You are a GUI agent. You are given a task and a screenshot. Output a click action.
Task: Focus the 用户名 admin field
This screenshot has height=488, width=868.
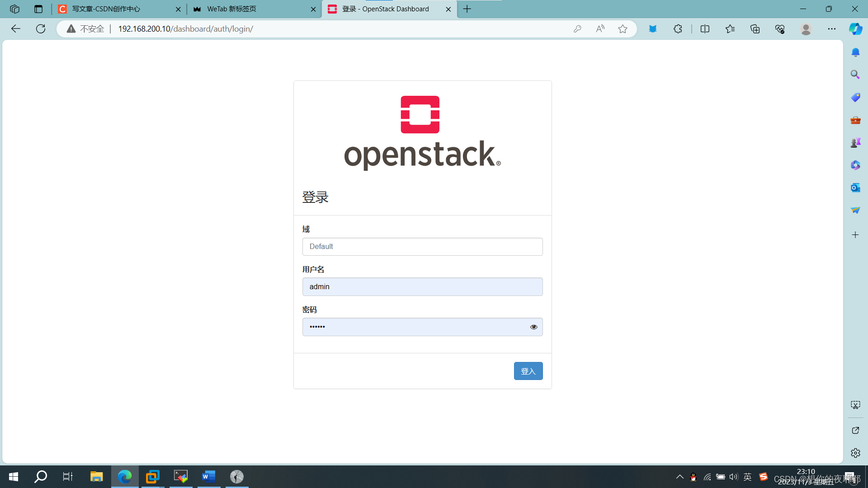pyautogui.click(x=422, y=287)
